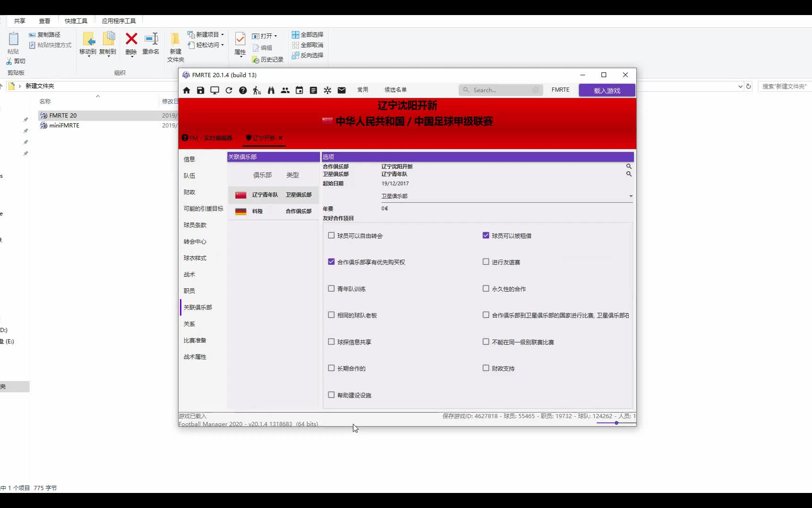Click Explorer address bar refresh icon
Image resolution: width=812 pixels, height=508 pixels.
tap(749, 86)
